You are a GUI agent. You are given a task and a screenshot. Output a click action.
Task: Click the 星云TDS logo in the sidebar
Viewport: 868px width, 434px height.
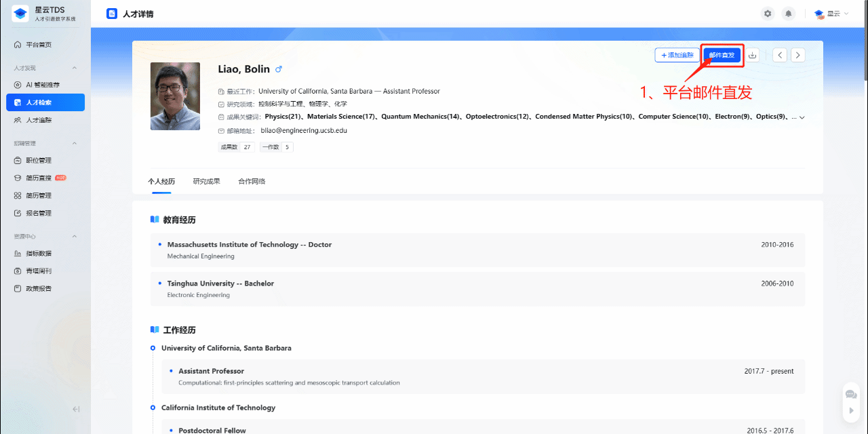pos(20,14)
